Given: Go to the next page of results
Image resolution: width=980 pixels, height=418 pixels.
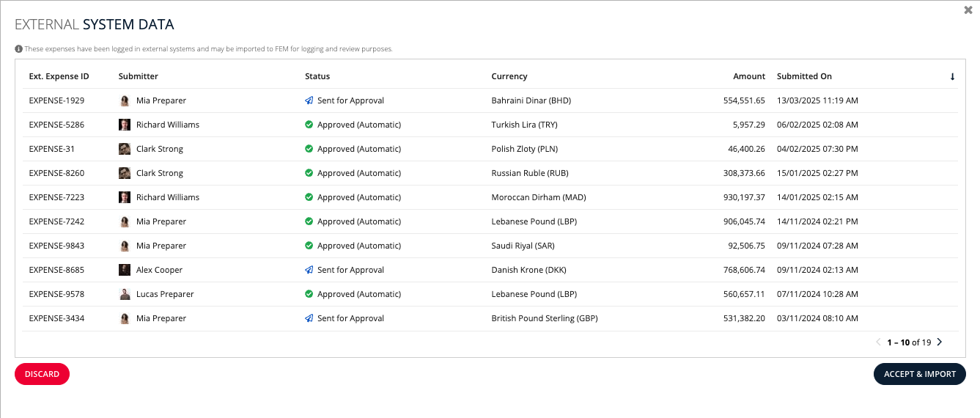Looking at the screenshot, I should pos(940,342).
